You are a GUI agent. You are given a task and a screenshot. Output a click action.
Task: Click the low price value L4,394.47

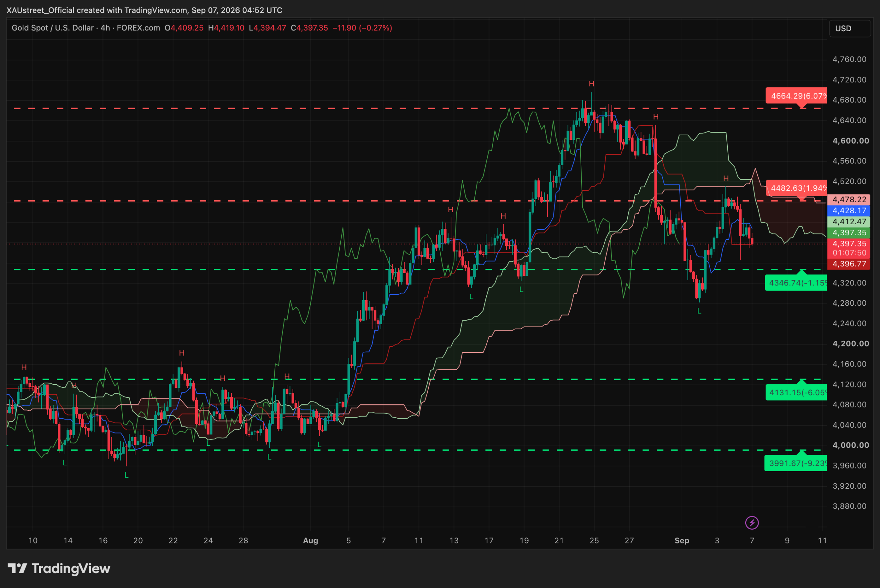point(267,28)
